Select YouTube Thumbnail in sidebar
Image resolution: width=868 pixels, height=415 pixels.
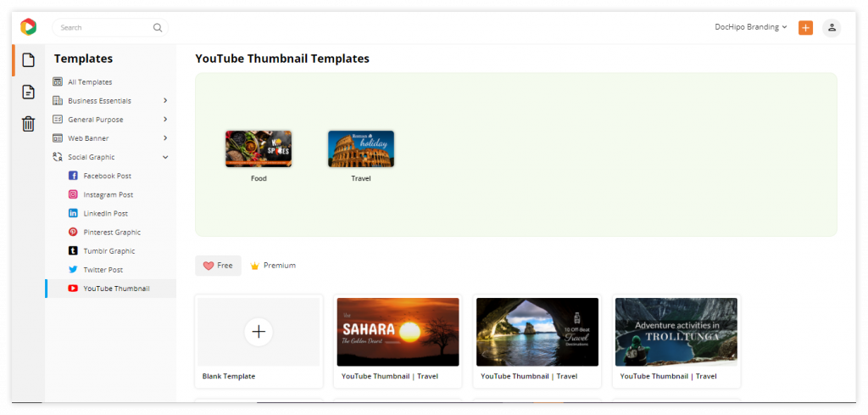point(111,289)
